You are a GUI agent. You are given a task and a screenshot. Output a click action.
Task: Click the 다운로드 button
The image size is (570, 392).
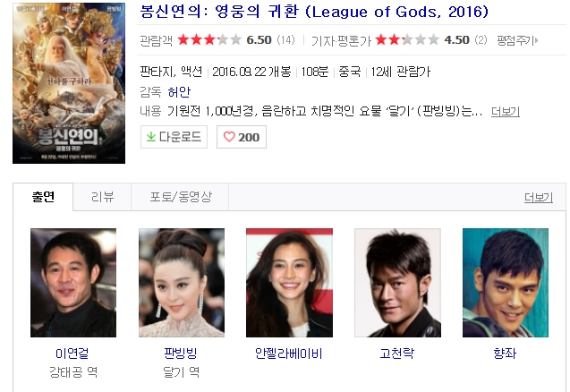pos(174,137)
